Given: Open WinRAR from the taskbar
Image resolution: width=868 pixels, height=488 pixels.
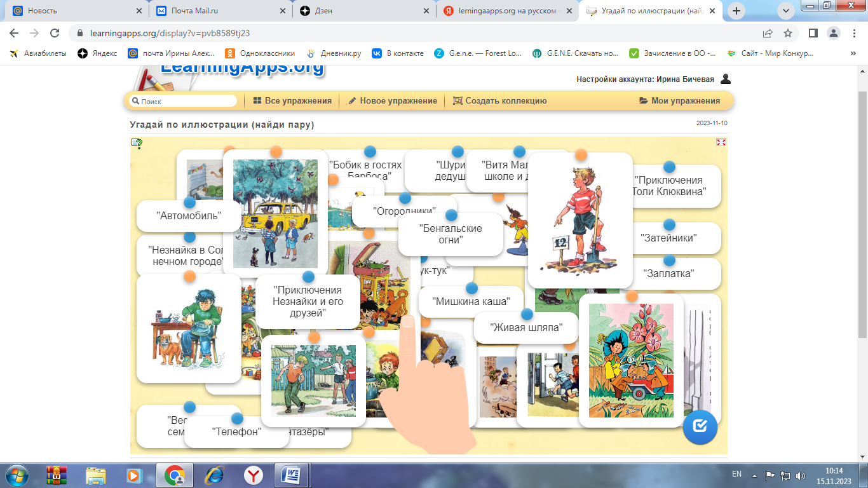Looking at the screenshot, I should pos(57,475).
